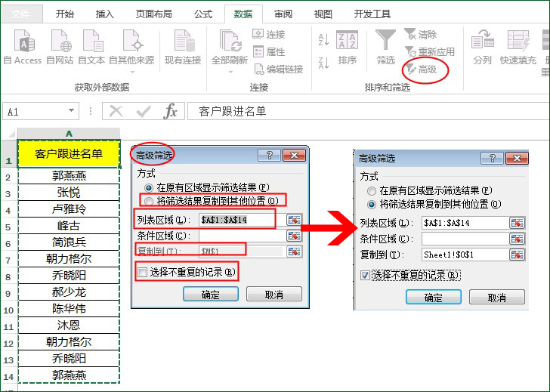The width and height of the screenshot is (550, 392).
Task: Click the 分列 text to columns icon
Action: tap(483, 48)
